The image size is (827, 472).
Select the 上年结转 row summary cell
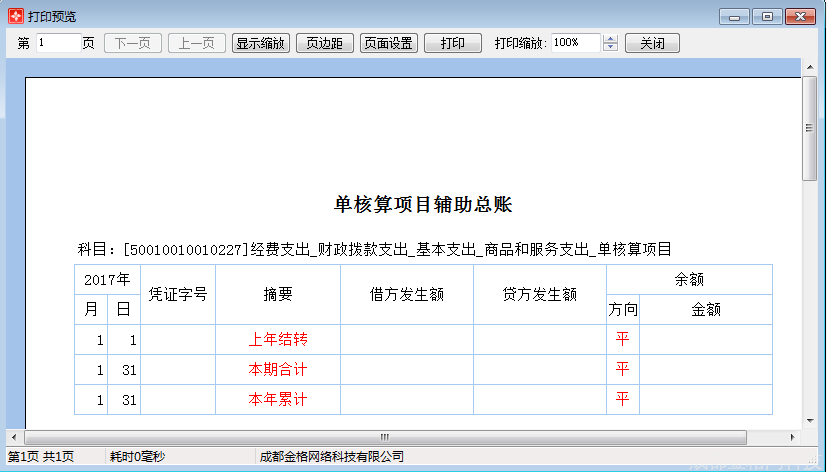point(277,340)
